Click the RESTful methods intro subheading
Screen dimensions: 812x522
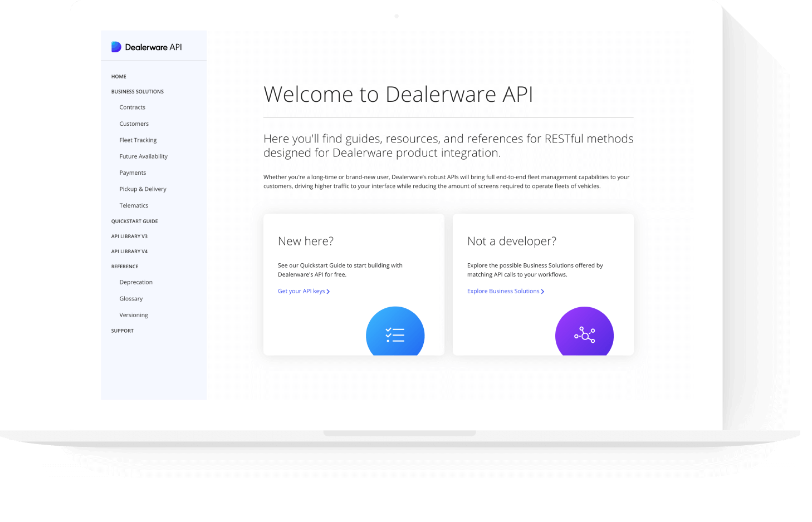click(x=448, y=145)
